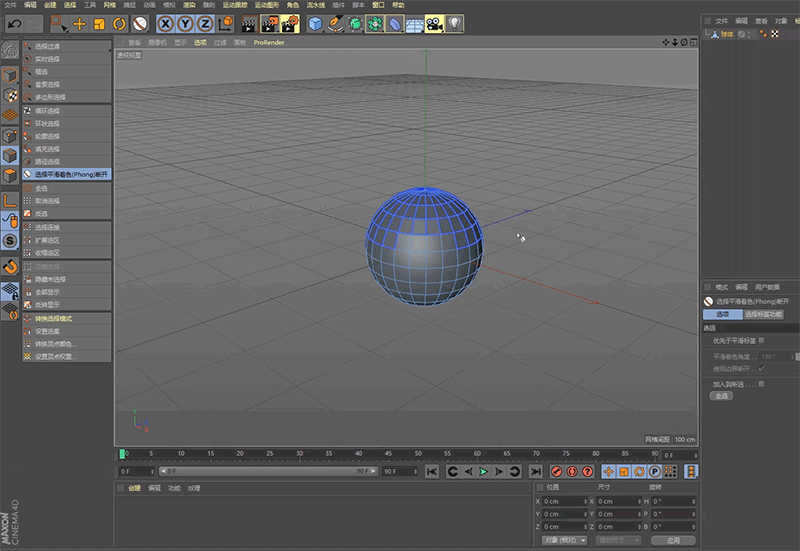Open viewport 摄像机 menu
Image resolution: width=800 pixels, height=551 pixels.
157,42
